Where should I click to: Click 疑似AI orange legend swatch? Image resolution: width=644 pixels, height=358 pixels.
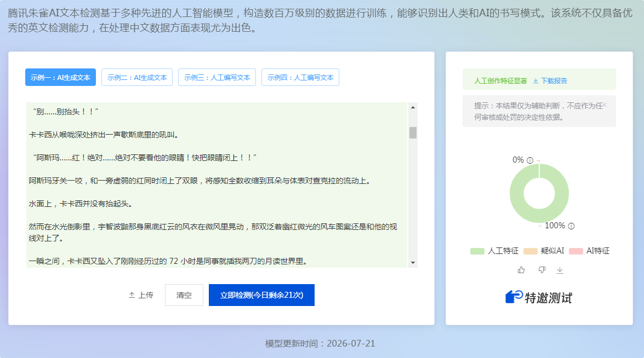tap(530, 251)
